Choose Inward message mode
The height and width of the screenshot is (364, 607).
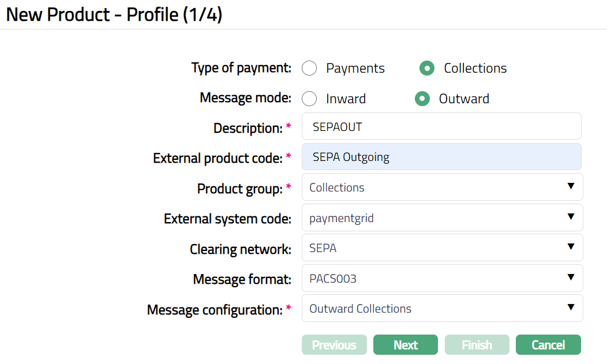(310, 99)
